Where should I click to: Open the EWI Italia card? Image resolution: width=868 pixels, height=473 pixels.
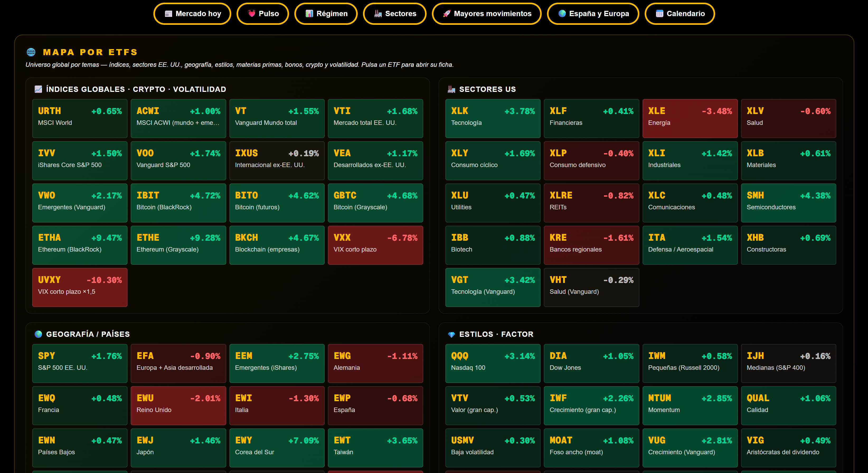[277, 406]
